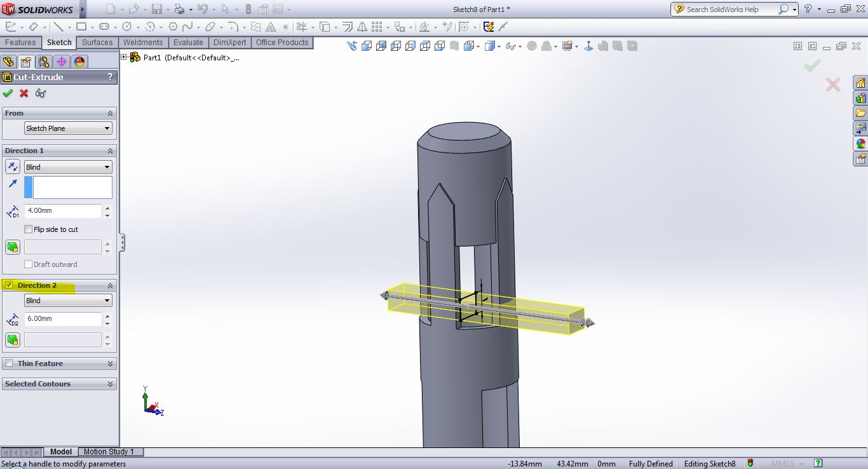Enable the Thin Feature checkbox
The width and height of the screenshot is (868, 469).
(x=9, y=364)
